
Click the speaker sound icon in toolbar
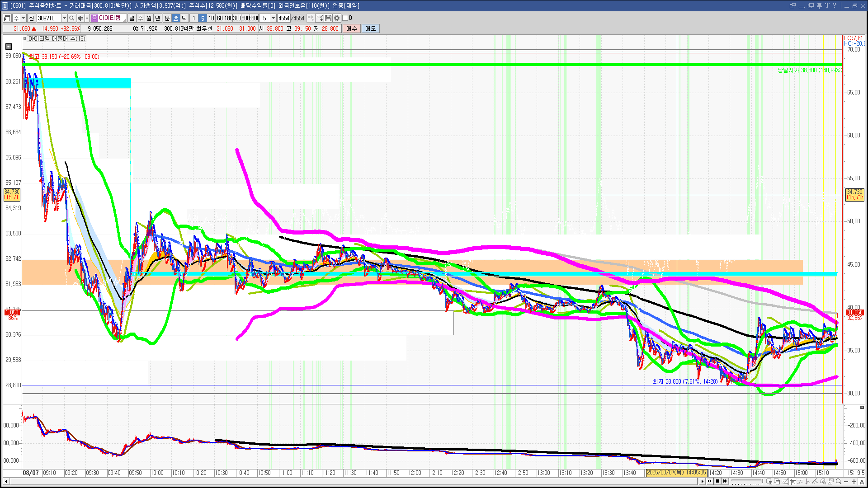[80, 18]
